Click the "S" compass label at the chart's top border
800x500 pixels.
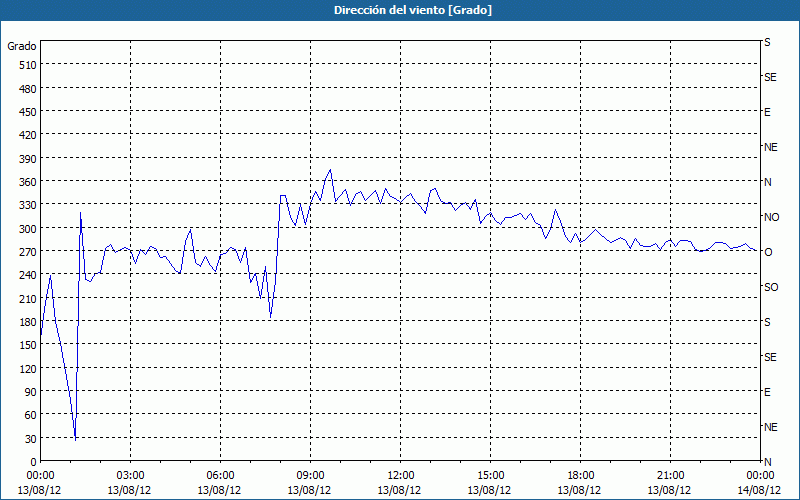pyautogui.click(x=767, y=42)
